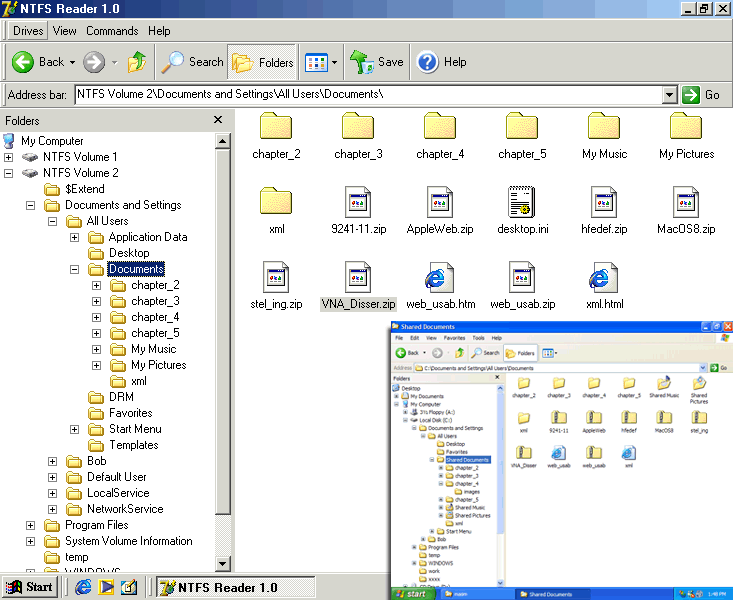
Task: Select the chapter_3 folder in file pane
Action: pos(358,129)
